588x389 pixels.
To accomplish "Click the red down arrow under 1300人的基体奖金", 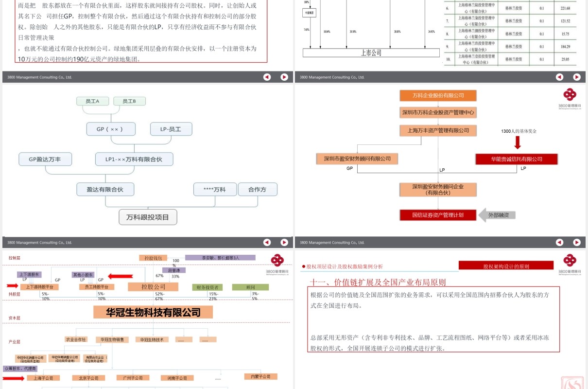I will [518, 142].
